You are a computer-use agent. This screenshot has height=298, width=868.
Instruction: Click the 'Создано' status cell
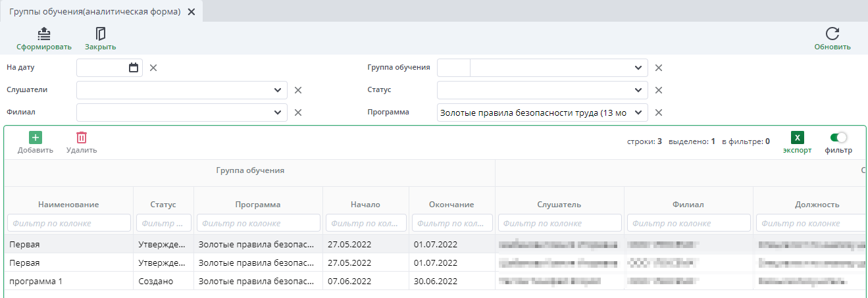(x=163, y=281)
